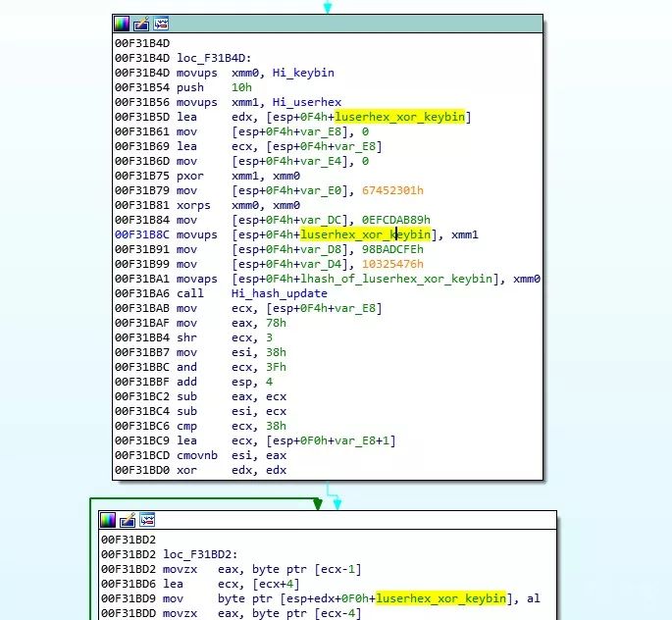
Task: Click title bar of loc_F31B4D block
Action: pyautogui.click(x=328, y=24)
